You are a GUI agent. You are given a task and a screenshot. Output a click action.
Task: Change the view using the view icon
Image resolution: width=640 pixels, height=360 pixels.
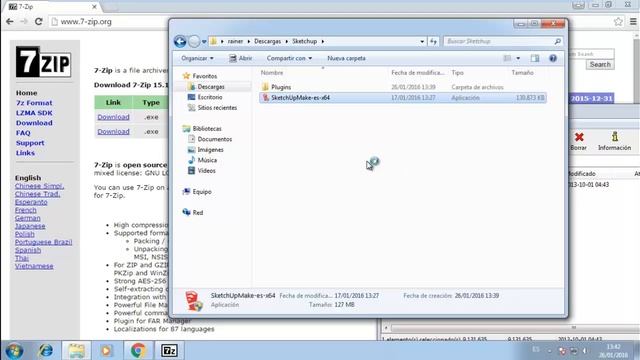click(x=507, y=58)
